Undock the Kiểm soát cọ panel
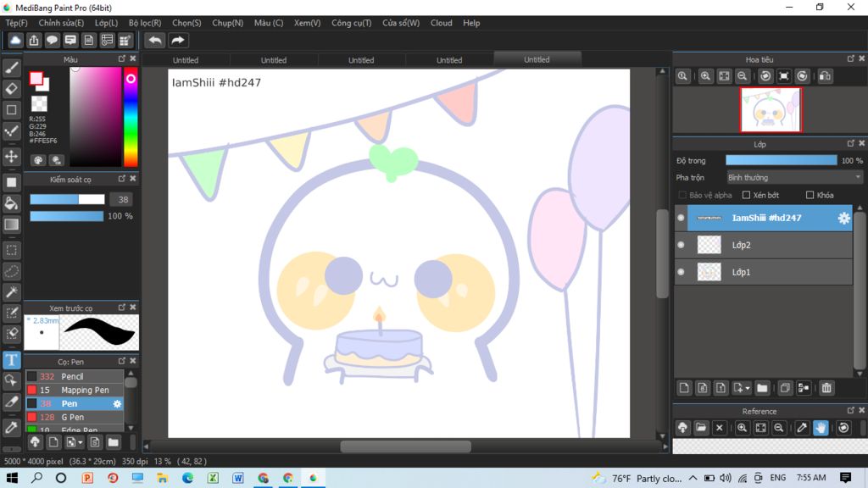This screenshot has width=868, height=488. 122,179
